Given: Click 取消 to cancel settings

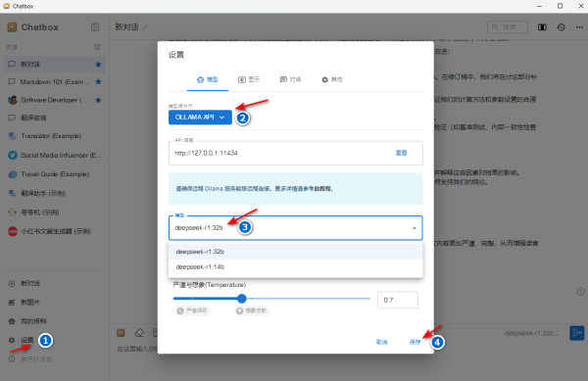Looking at the screenshot, I should coord(381,342).
